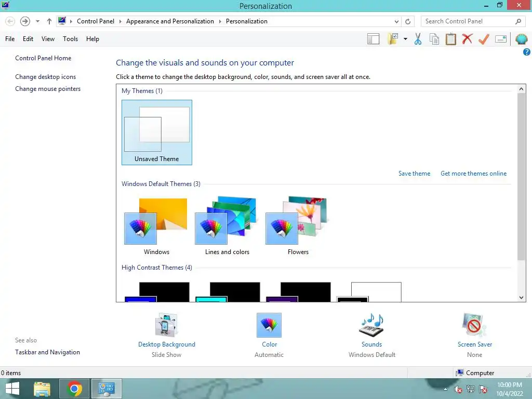Image resolution: width=532 pixels, height=399 pixels.
Task: Click the Screen Saver text link
Action: point(475,344)
